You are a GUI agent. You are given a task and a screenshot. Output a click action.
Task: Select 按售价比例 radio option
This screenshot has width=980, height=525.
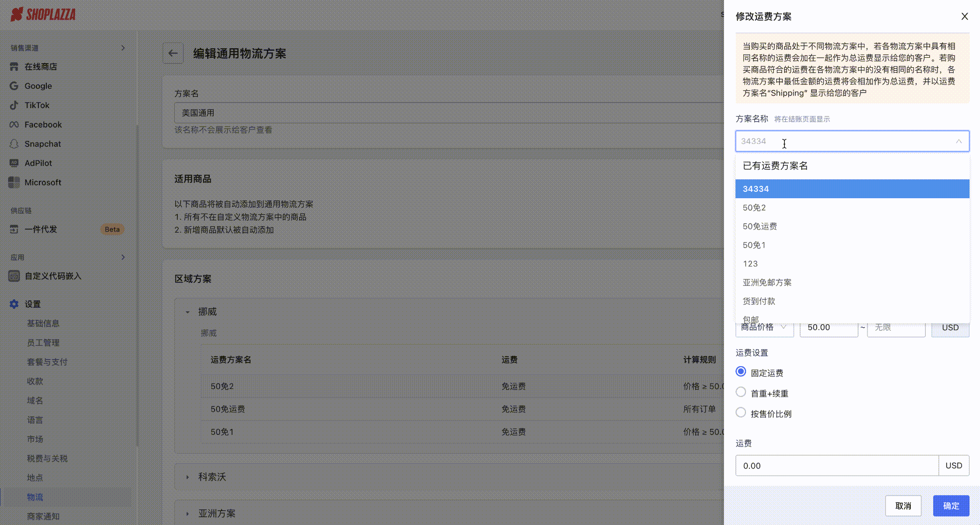click(x=741, y=413)
